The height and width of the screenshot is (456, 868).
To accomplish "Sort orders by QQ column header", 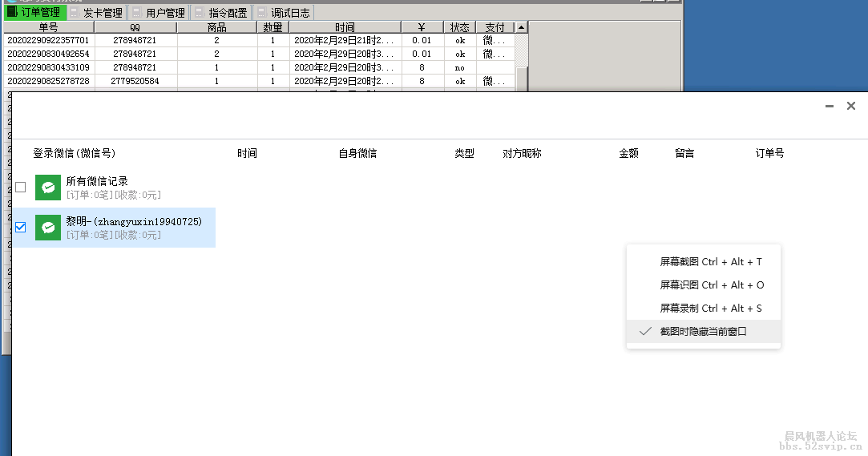I will (135, 27).
